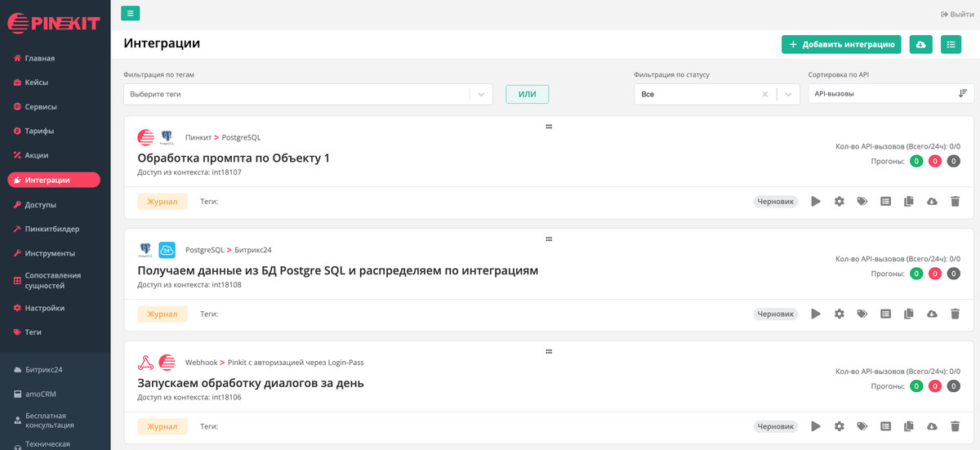Edit tags icon for "Запускаем обработку диалогов" integration
Image resolution: width=980 pixels, height=450 pixels.
point(862,426)
